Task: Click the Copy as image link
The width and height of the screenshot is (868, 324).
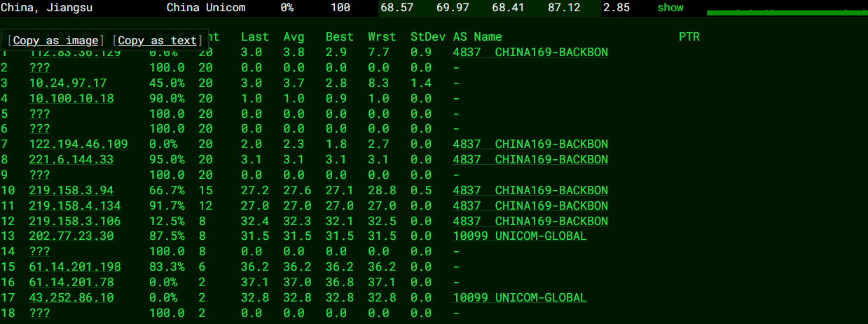Action: (56, 41)
